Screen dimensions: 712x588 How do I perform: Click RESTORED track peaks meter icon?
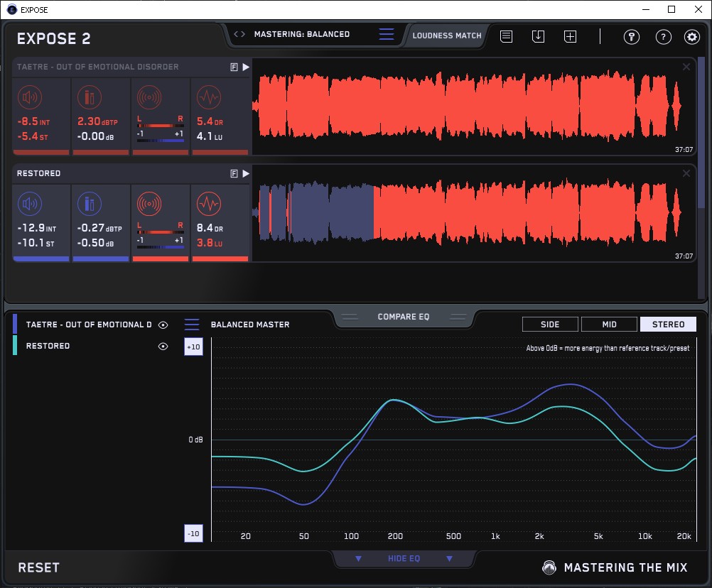click(90, 204)
